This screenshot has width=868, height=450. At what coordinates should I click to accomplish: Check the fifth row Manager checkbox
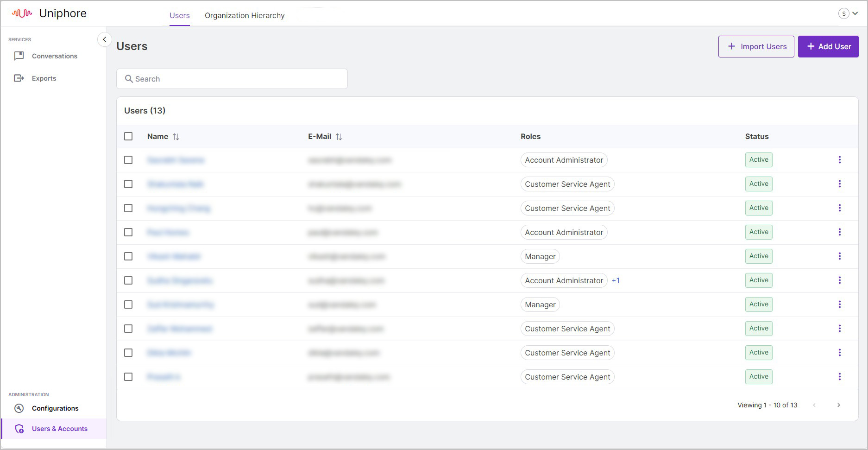[128, 256]
